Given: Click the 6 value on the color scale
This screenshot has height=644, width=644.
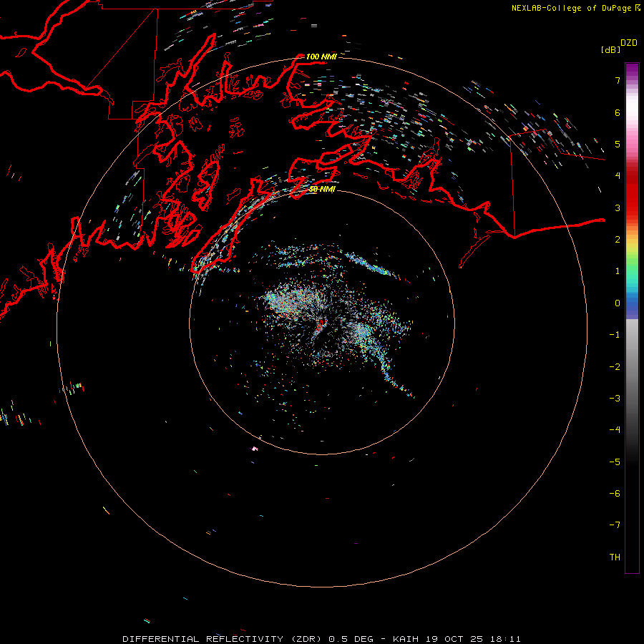Looking at the screenshot, I should [x=618, y=112].
